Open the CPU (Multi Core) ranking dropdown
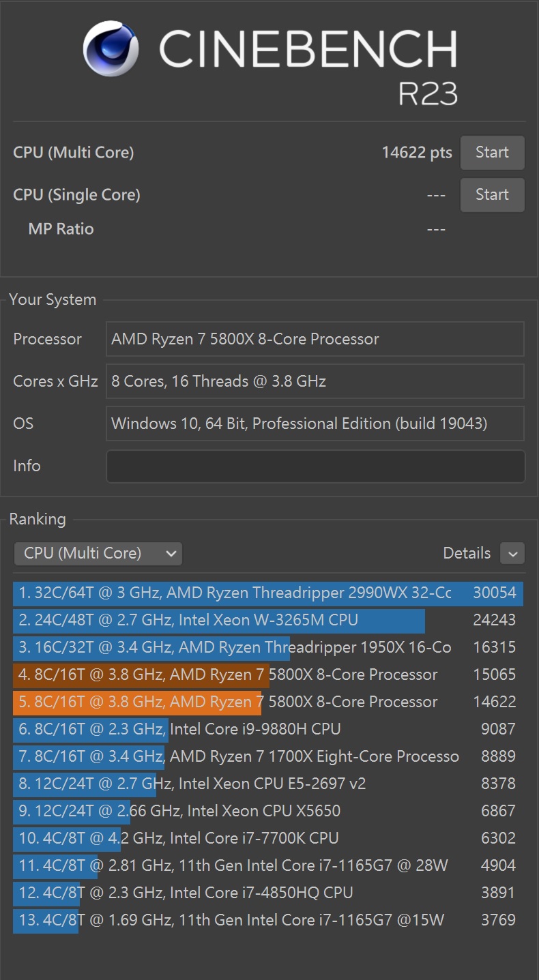Image resolution: width=539 pixels, height=980 pixels. point(98,553)
